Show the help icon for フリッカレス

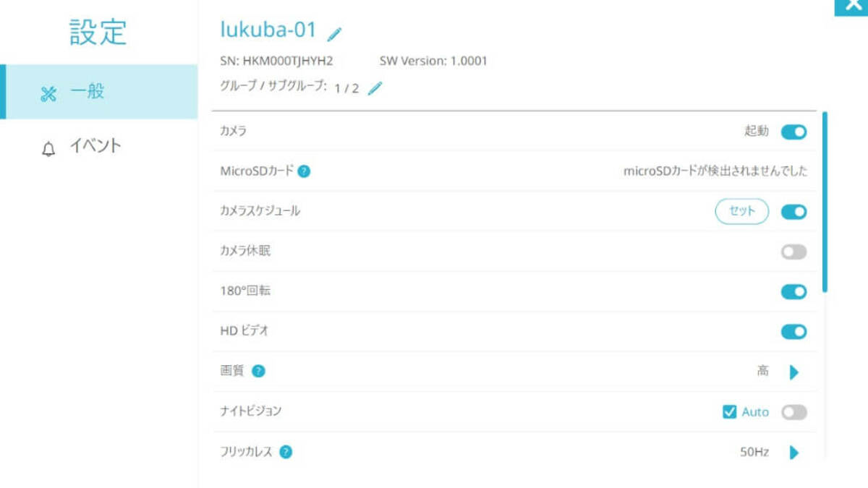286,453
